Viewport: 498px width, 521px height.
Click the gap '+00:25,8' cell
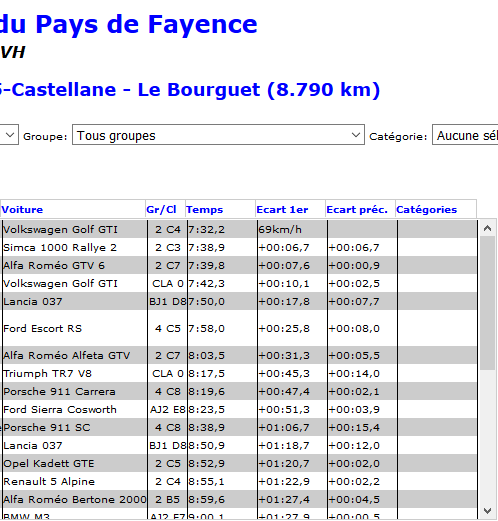coord(292,328)
